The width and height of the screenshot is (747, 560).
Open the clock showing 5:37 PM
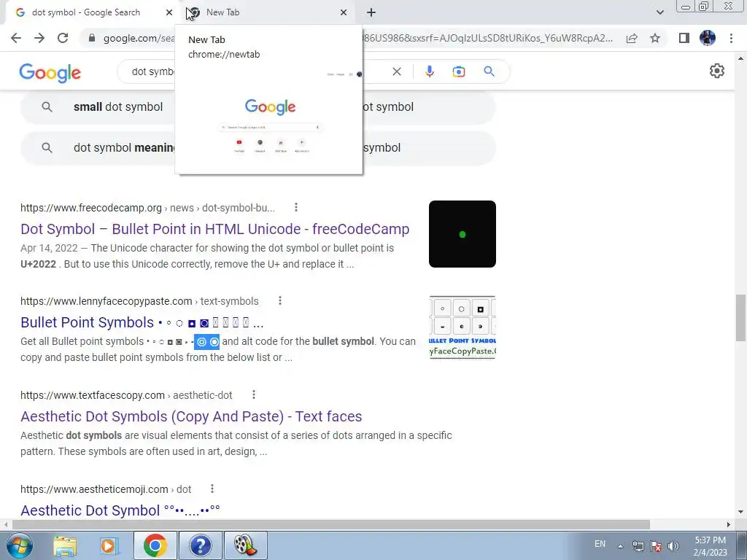point(710,546)
